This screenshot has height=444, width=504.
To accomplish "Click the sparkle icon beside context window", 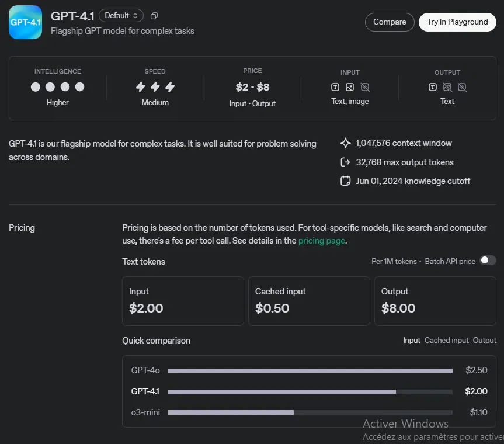I will tap(346, 143).
